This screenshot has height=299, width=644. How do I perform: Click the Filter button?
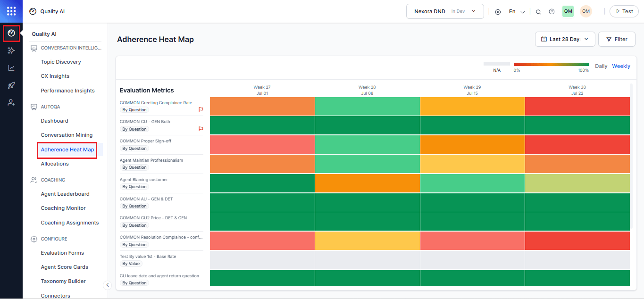(x=617, y=39)
